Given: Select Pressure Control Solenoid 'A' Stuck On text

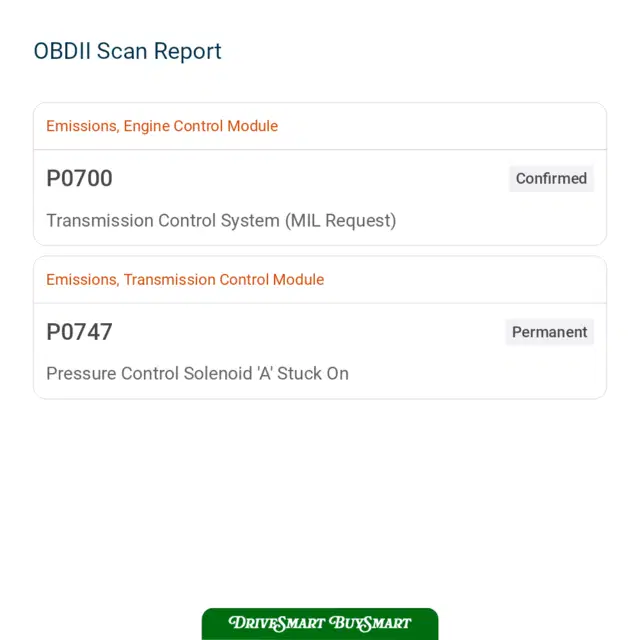Looking at the screenshot, I should [198, 373].
